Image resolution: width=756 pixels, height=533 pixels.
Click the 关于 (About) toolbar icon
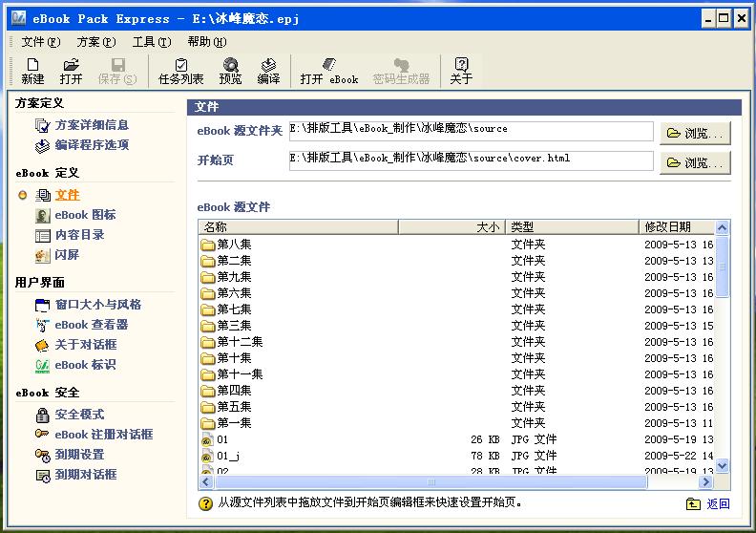tap(461, 71)
